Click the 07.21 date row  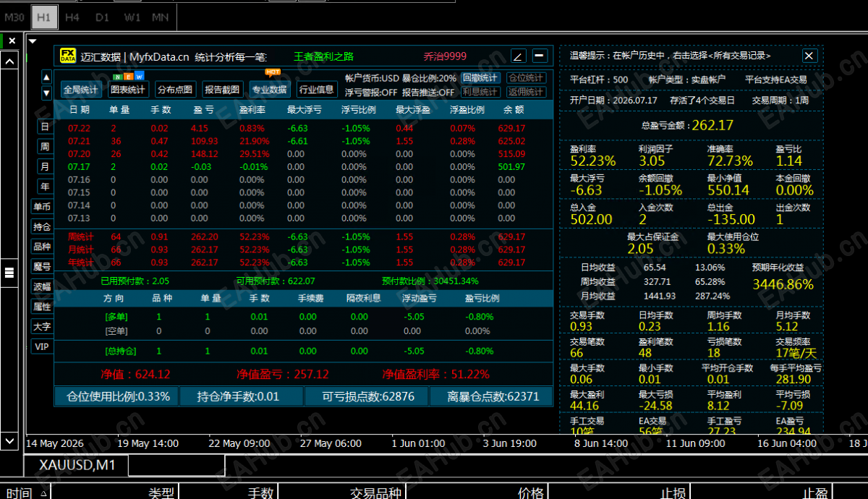click(304, 141)
